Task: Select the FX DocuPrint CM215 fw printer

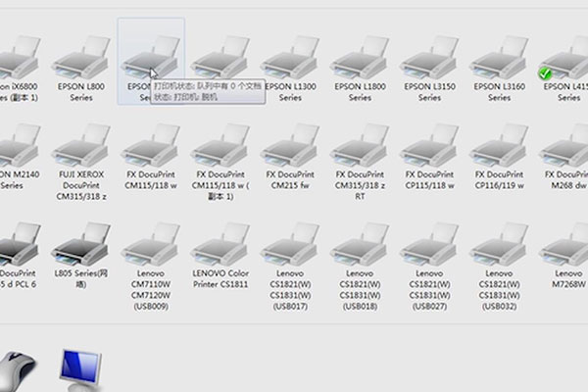Action: 290,147
